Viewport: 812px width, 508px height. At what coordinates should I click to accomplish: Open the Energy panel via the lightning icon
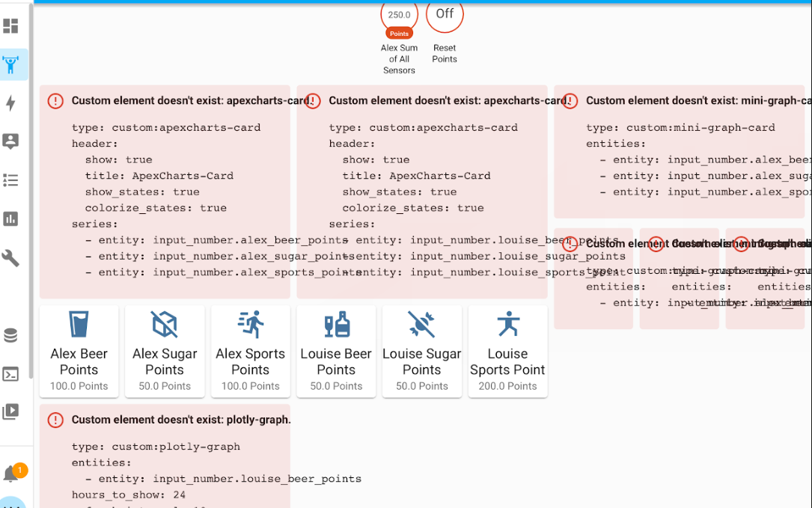click(11, 105)
